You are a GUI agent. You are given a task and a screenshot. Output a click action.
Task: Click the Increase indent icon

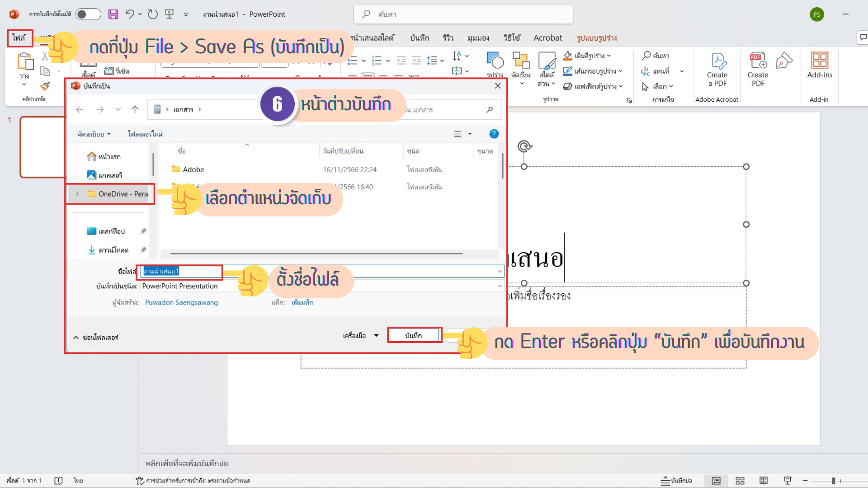(x=417, y=61)
